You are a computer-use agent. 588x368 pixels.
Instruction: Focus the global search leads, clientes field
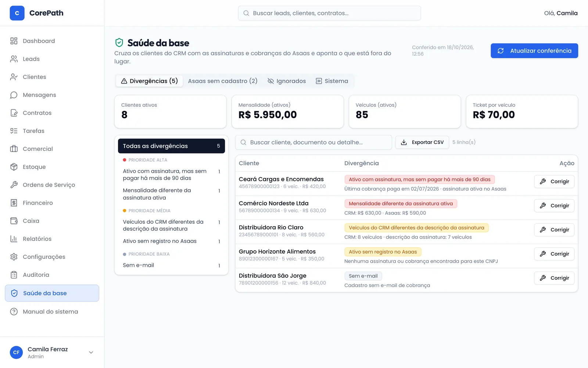(x=329, y=13)
